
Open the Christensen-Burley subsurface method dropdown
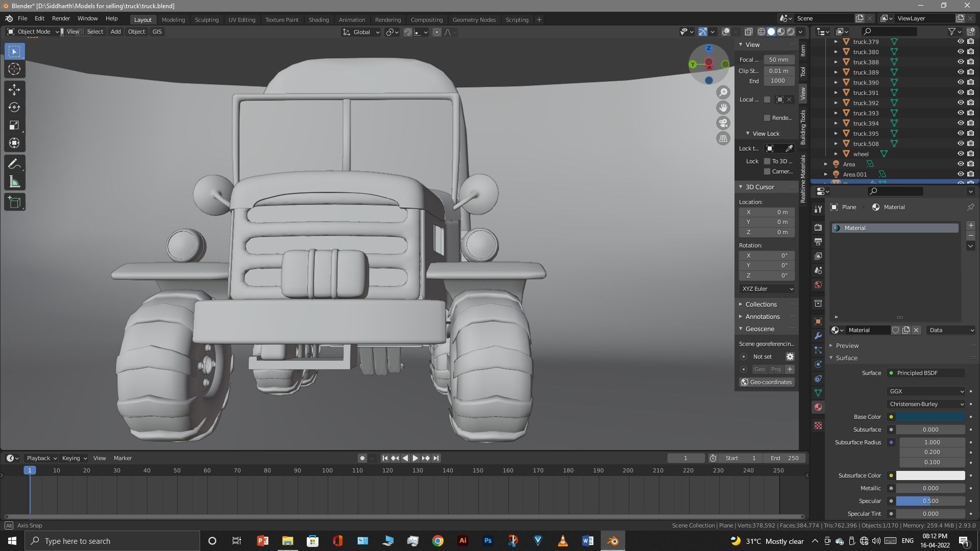click(x=926, y=404)
